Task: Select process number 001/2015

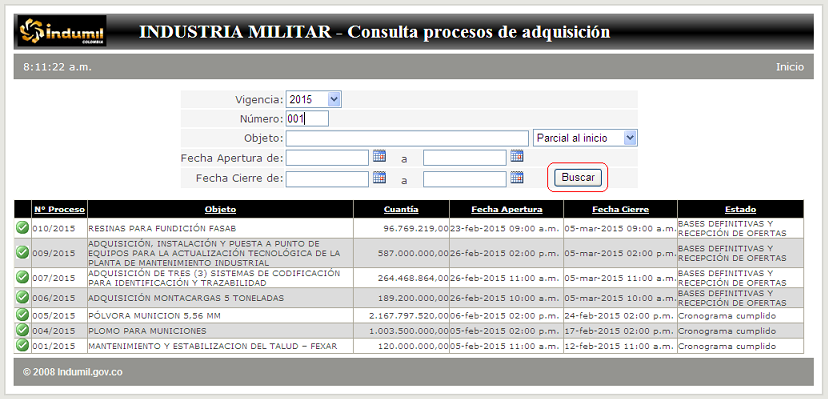Action: (54, 346)
